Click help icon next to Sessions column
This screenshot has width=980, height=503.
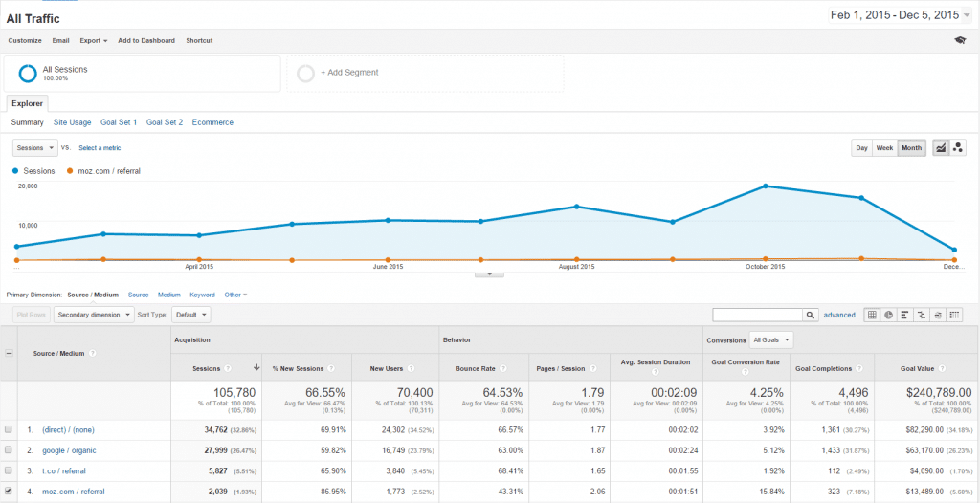pyautogui.click(x=228, y=369)
